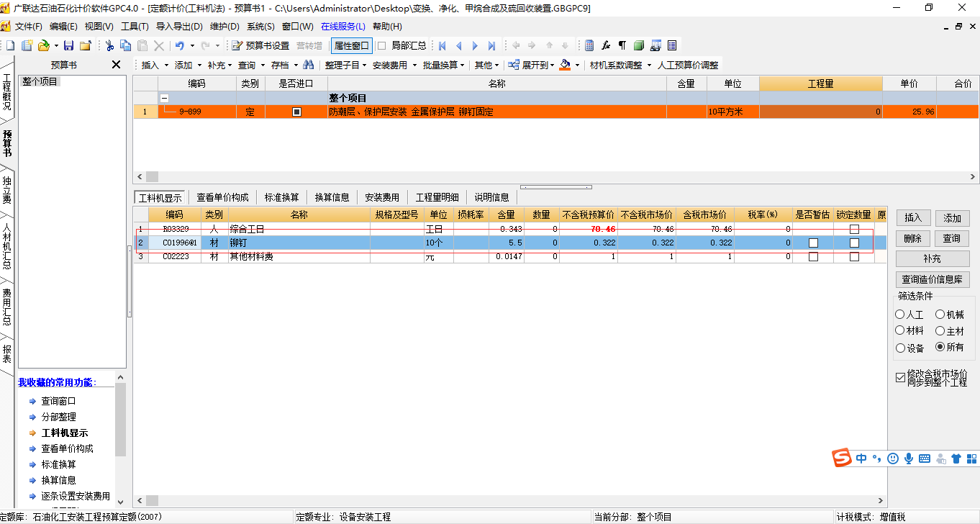This screenshot has height=524, width=980.
Task: Click the right-panel 补充 button
Action: pos(933,258)
